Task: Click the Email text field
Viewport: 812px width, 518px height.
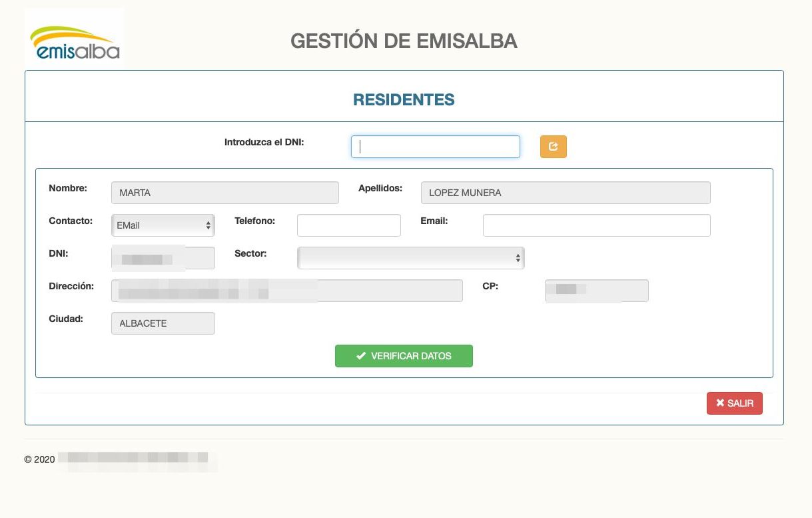Action: [x=596, y=225]
